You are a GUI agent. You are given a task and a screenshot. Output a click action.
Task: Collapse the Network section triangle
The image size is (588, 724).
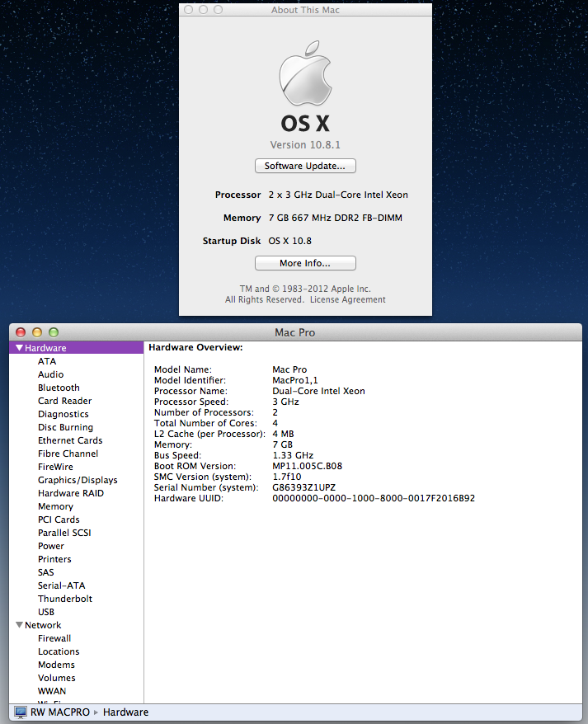20,625
